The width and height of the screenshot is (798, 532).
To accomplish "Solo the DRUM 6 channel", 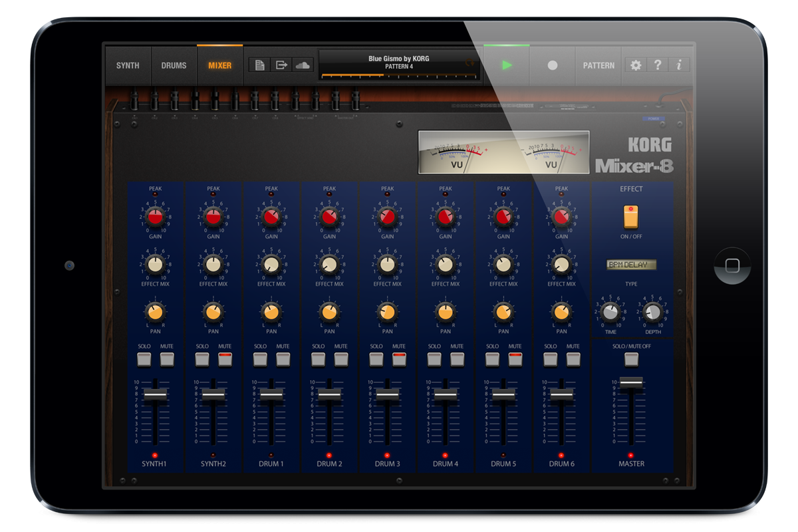I will [x=550, y=359].
